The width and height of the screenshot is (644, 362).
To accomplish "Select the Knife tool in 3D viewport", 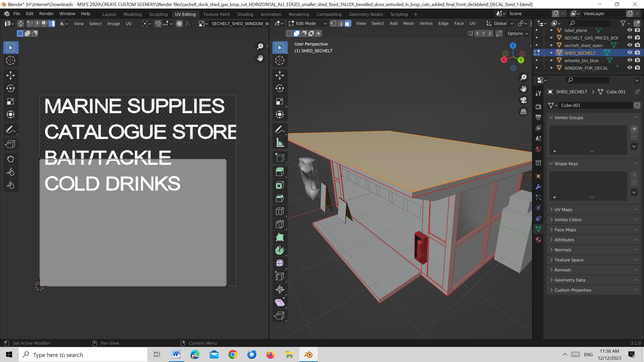I will click(x=280, y=224).
